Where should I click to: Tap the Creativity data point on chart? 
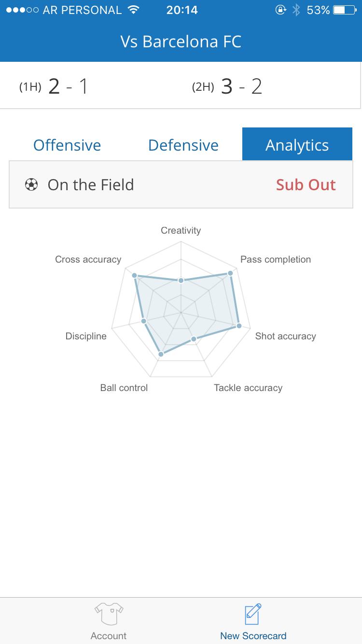point(181,280)
